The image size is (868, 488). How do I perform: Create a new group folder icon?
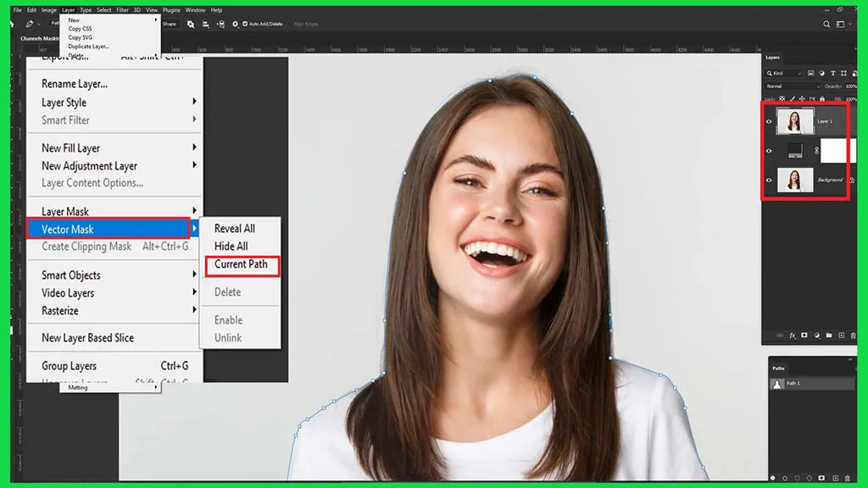point(829,335)
